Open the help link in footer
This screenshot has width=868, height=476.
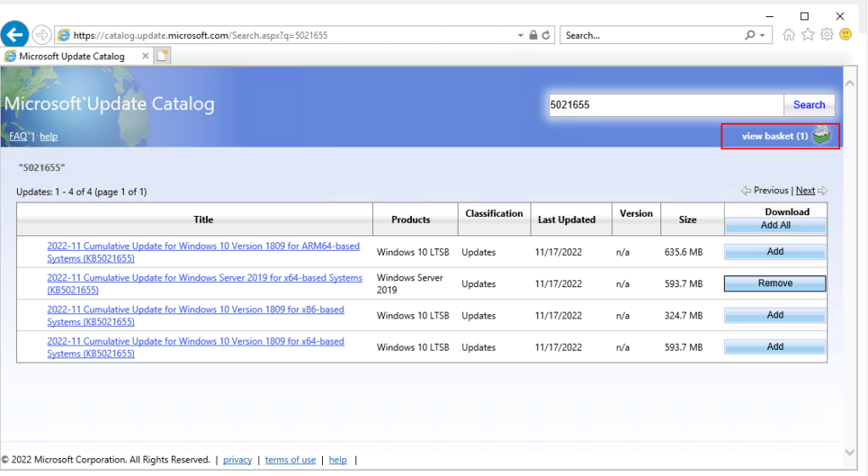[x=337, y=459]
